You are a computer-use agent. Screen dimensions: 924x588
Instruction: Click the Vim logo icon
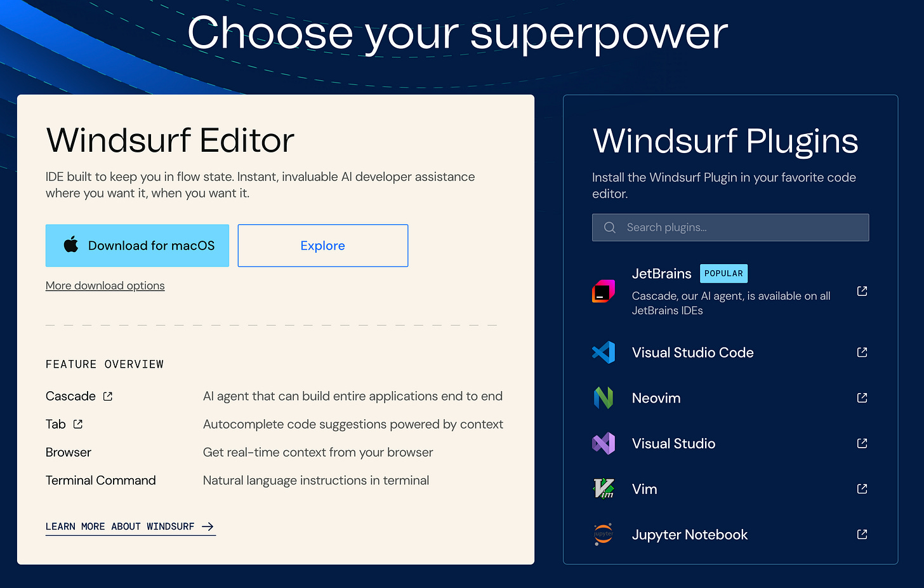(x=604, y=489)
